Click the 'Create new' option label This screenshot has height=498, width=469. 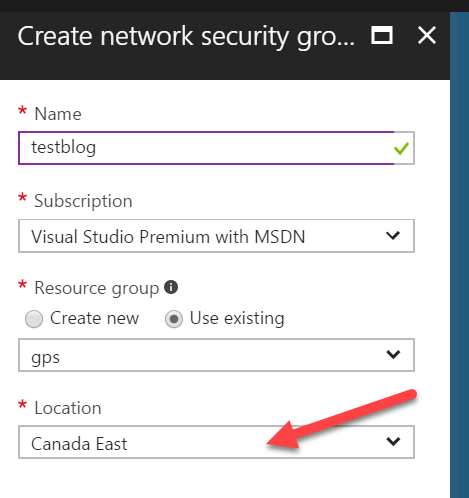pos(94,318)
